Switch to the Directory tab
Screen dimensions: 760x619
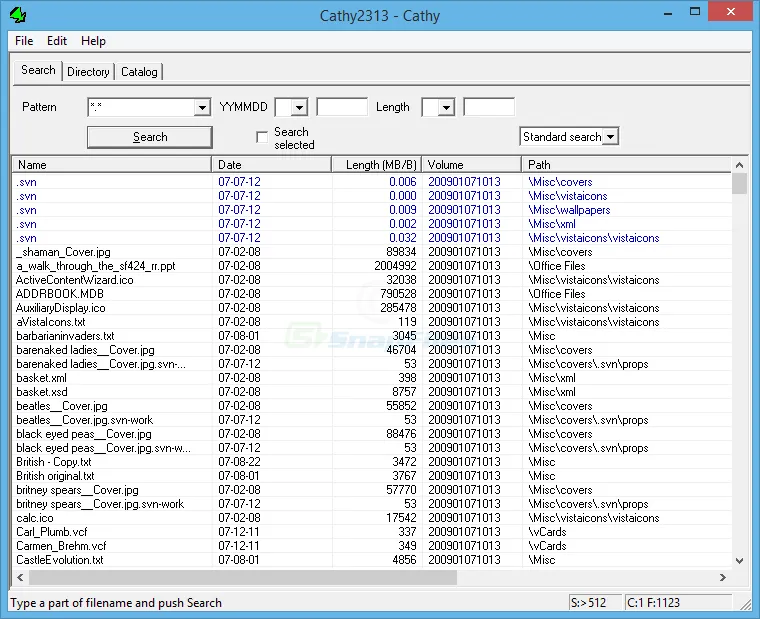coord(88,72)
